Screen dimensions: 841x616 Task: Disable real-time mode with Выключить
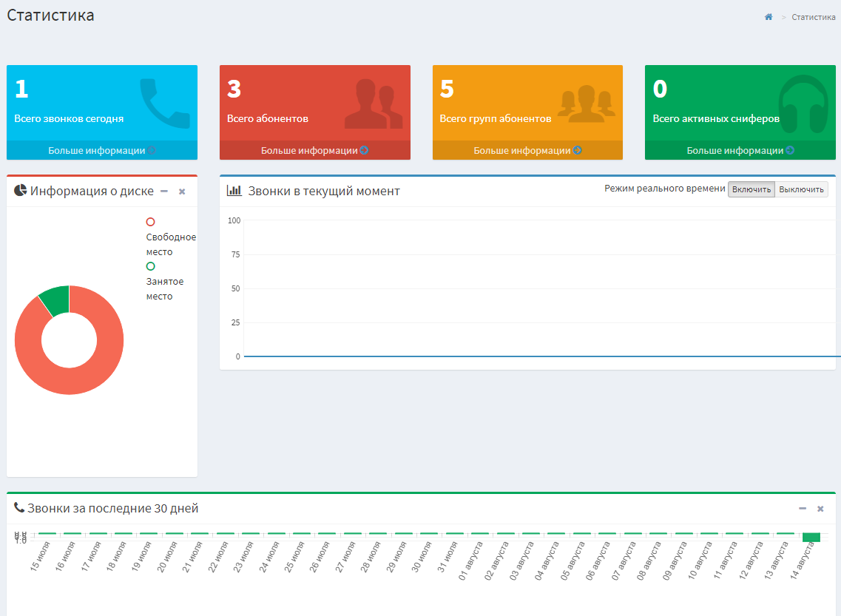(801, 190)
